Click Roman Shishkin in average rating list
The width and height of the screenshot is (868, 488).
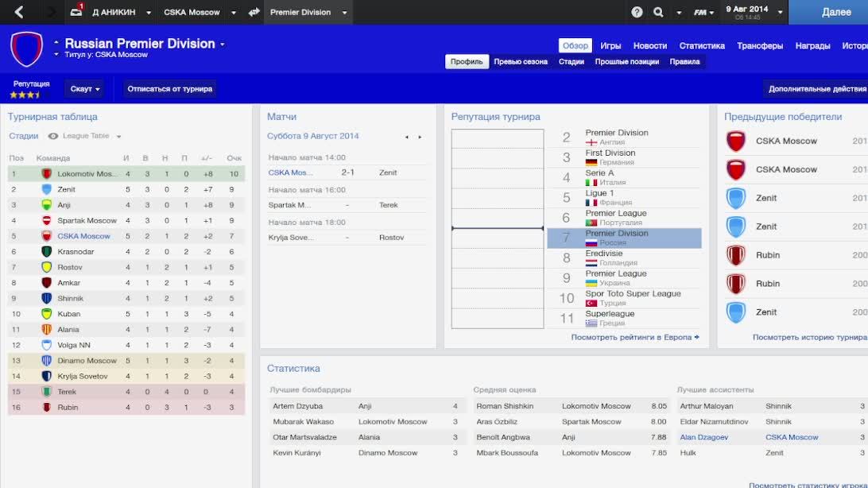click(x=504, y=406)
